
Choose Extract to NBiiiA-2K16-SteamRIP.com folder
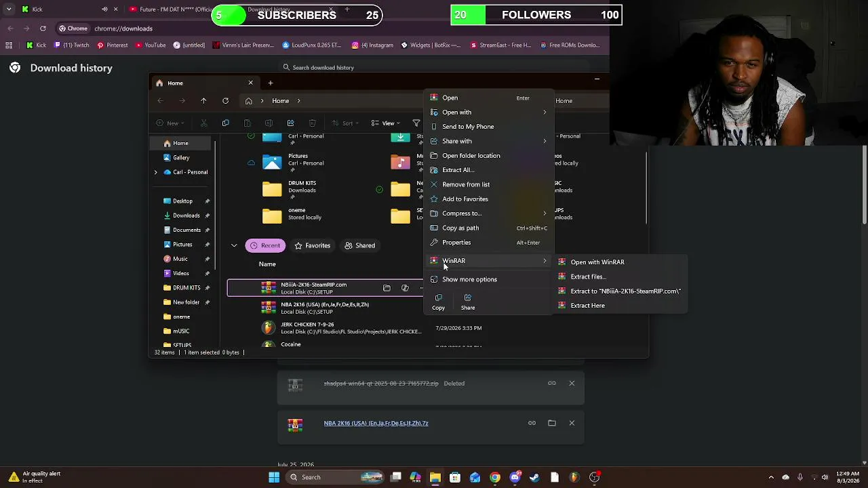point(621,291)
